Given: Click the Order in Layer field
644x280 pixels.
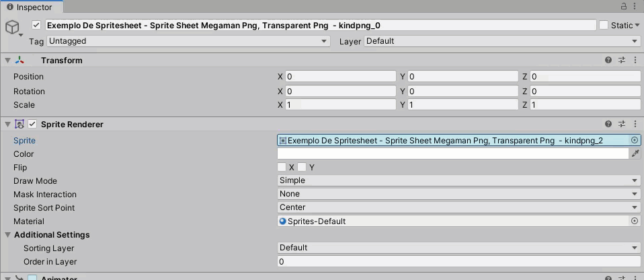Looking at the screenshot, I should pyautogui.click(x=458, y=262).
